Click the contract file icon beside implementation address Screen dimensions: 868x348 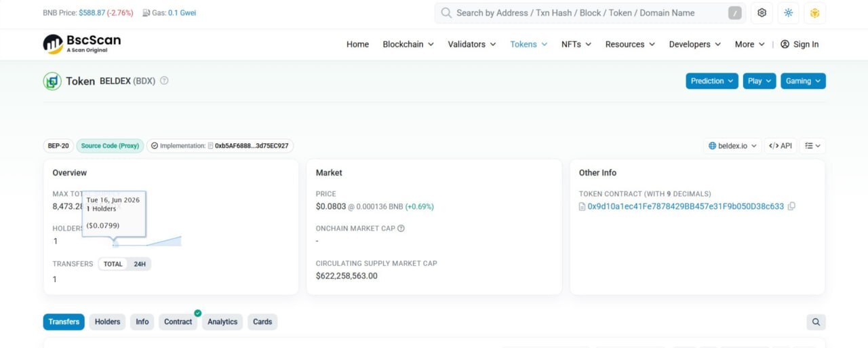[x=211, y=146]
